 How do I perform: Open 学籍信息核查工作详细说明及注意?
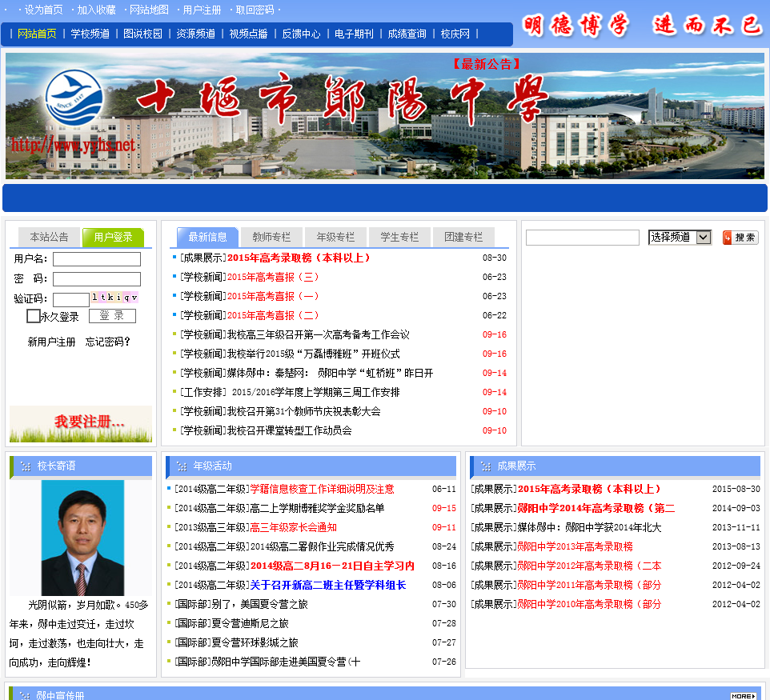(x=322, y=490)
